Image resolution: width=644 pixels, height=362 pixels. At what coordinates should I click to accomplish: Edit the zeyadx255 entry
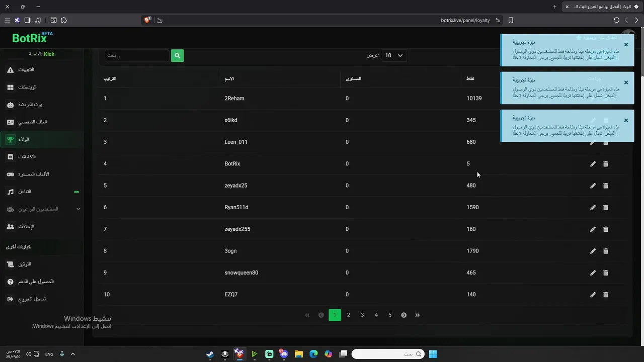pyautogui.click(x=593, y=229)
